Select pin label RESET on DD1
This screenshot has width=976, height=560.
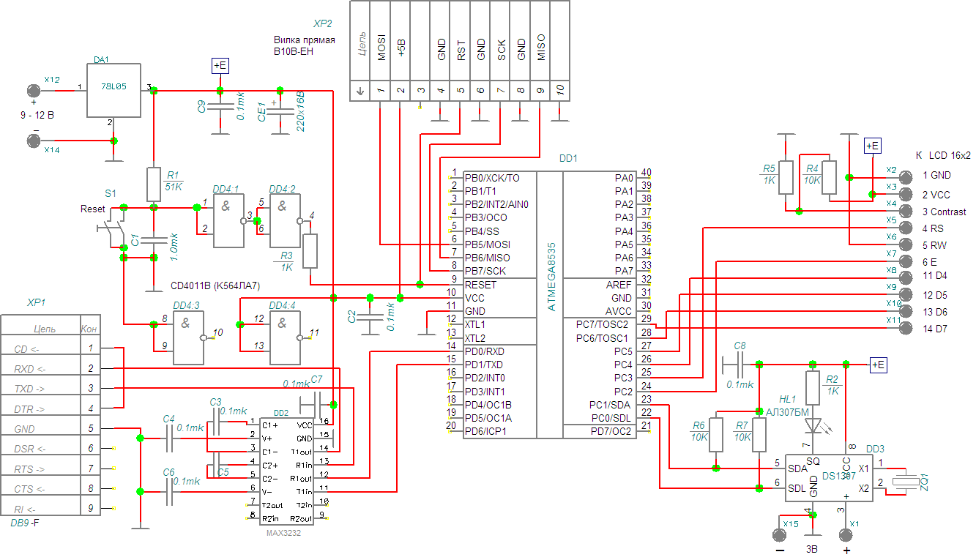[x=480, y=285]
